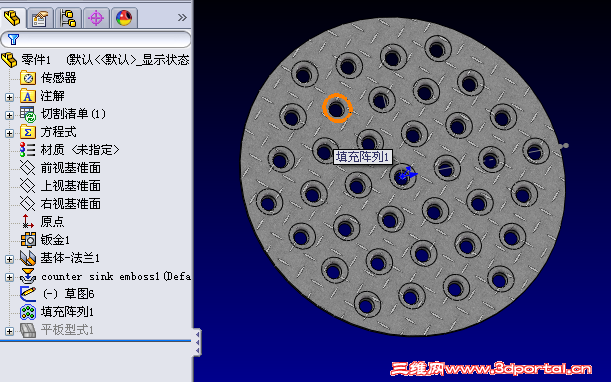
Task: Select the (-) 草图6 sketch
Action: pyautogui.click(x=69, y=294)
